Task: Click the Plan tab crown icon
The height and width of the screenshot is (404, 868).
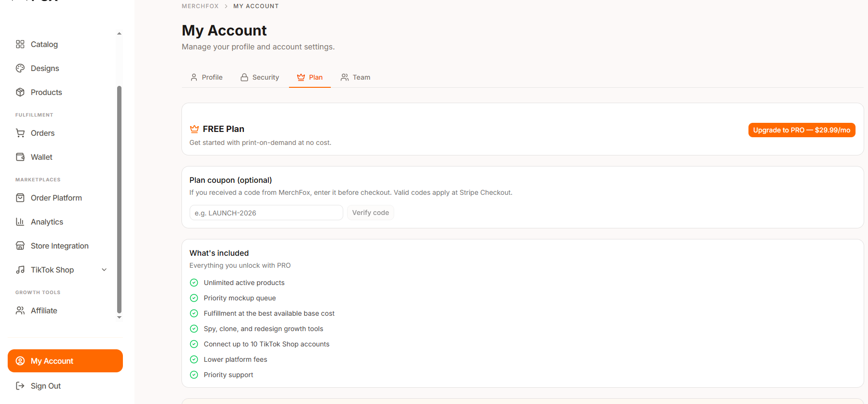Action: point(301,77)
